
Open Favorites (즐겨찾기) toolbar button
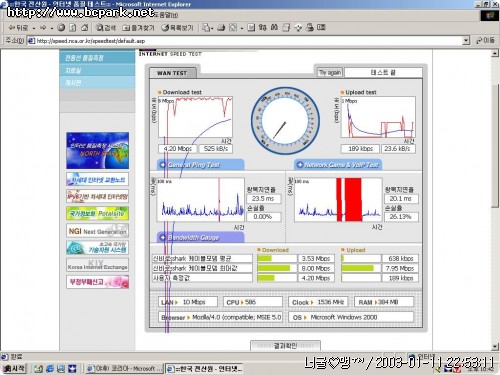click(138, 28)
